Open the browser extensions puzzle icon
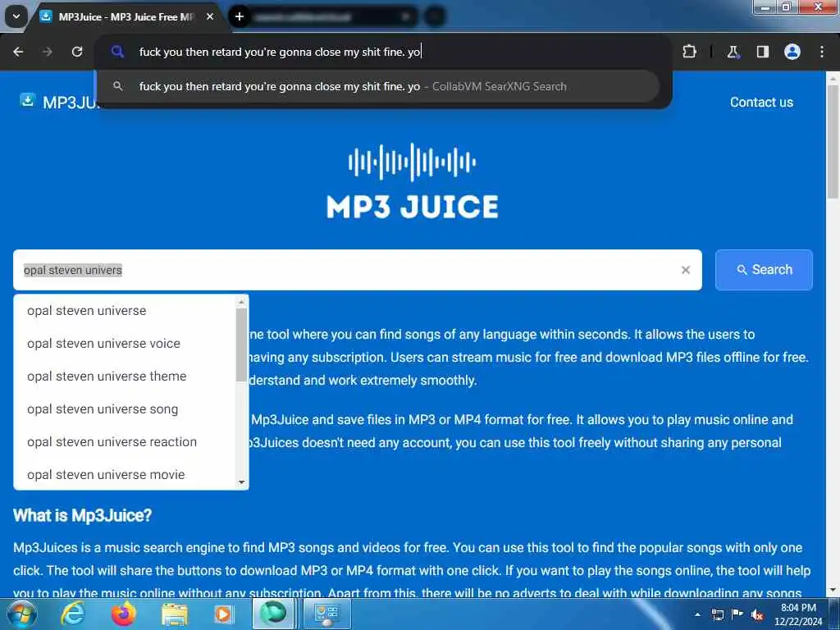Viewport: 840px width, 630px height. [689, 52]
